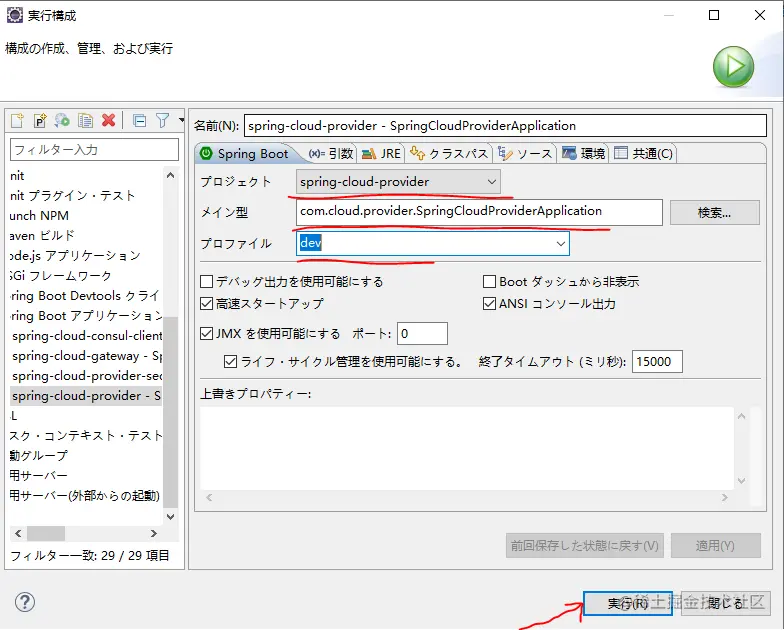Select 用サーバー(外部からの起動) tree item
This screenshot has height=630, width=784.
[85, 496]
